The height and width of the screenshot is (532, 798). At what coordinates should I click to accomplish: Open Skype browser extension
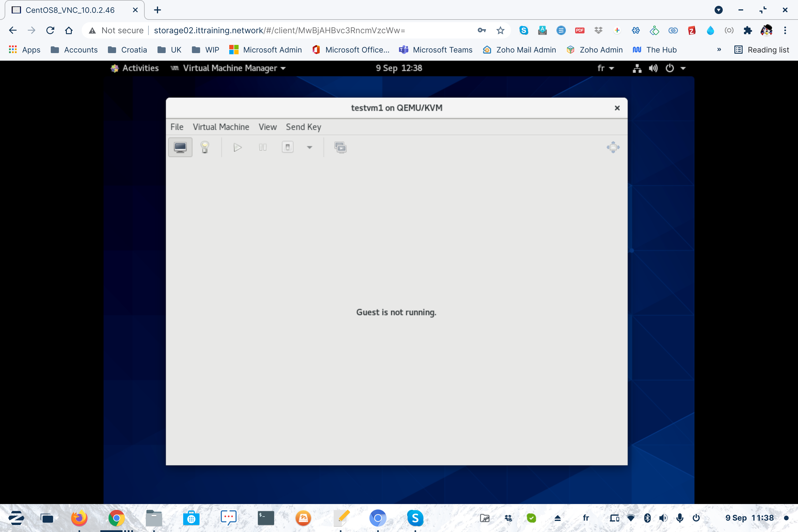click(524, 30)
